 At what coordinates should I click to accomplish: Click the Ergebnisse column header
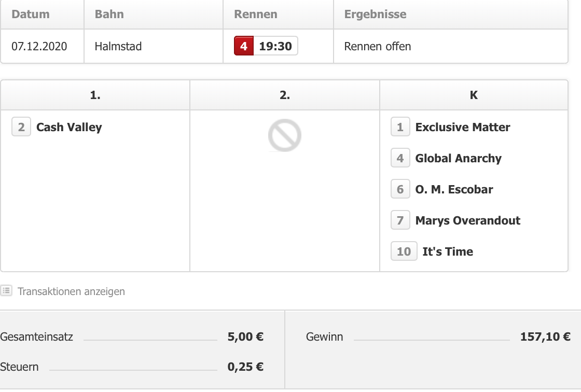click(x=376, y=15)
